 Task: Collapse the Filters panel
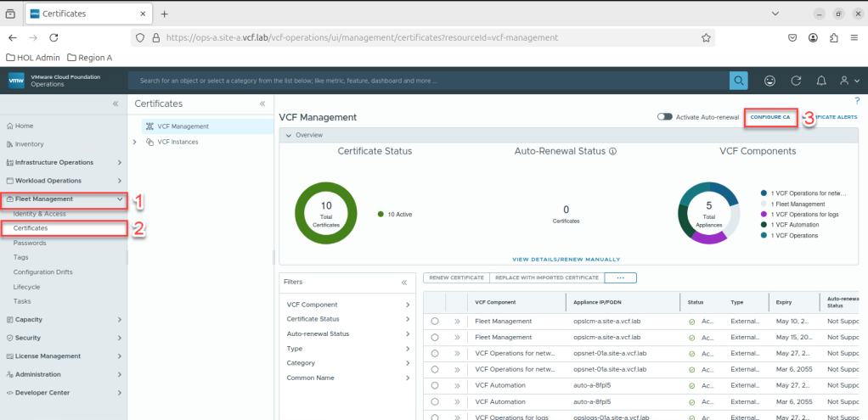tap(404, 283)
